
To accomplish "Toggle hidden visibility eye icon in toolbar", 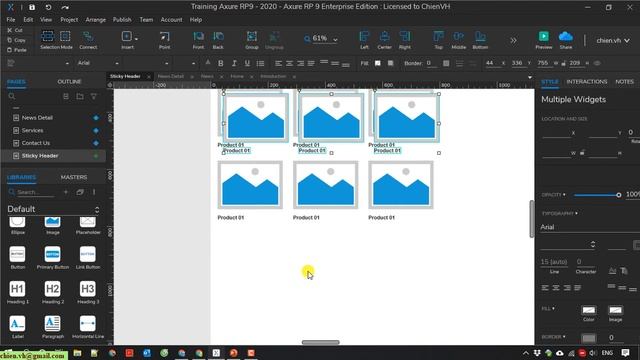I will (x=597, y=63).
